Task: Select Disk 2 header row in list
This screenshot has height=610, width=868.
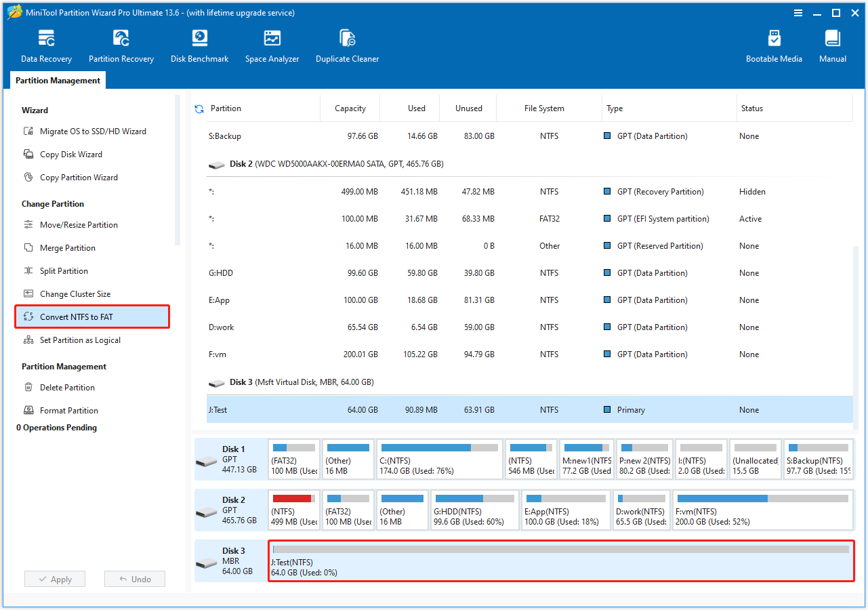Action: [x=529, y=164]
